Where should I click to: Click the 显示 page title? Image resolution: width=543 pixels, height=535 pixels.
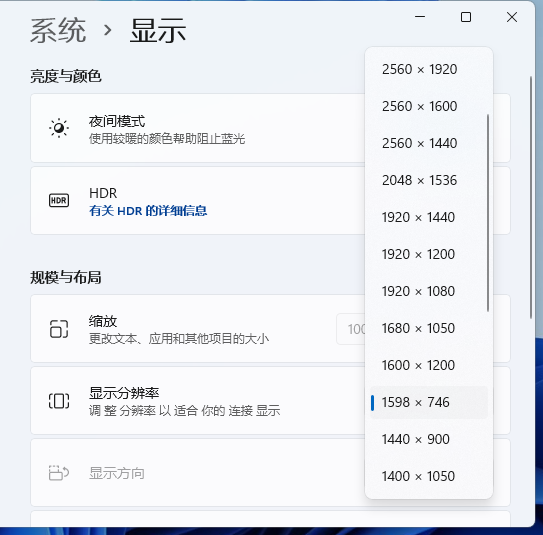(x=158, y=31)
